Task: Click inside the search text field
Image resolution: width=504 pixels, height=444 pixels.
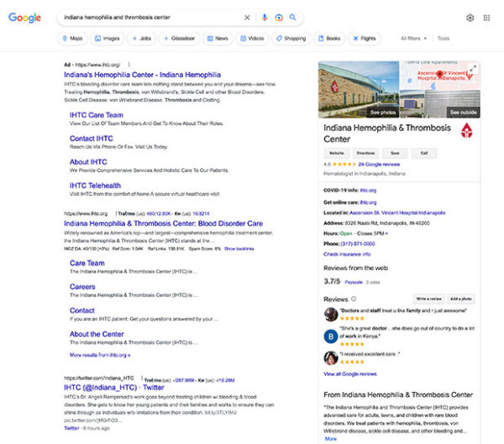Action: click(151, 18)
